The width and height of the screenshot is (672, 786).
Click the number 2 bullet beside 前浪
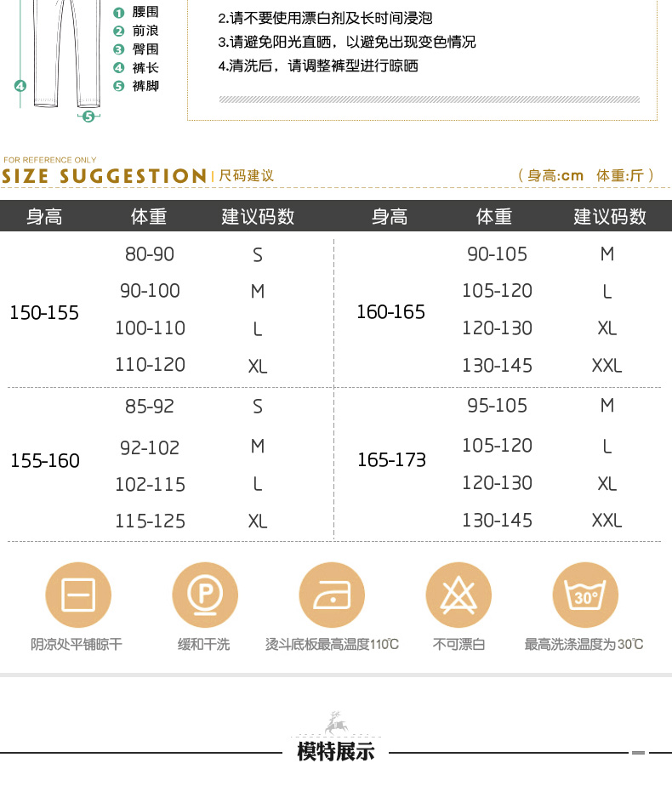click(x=119, y=31)
